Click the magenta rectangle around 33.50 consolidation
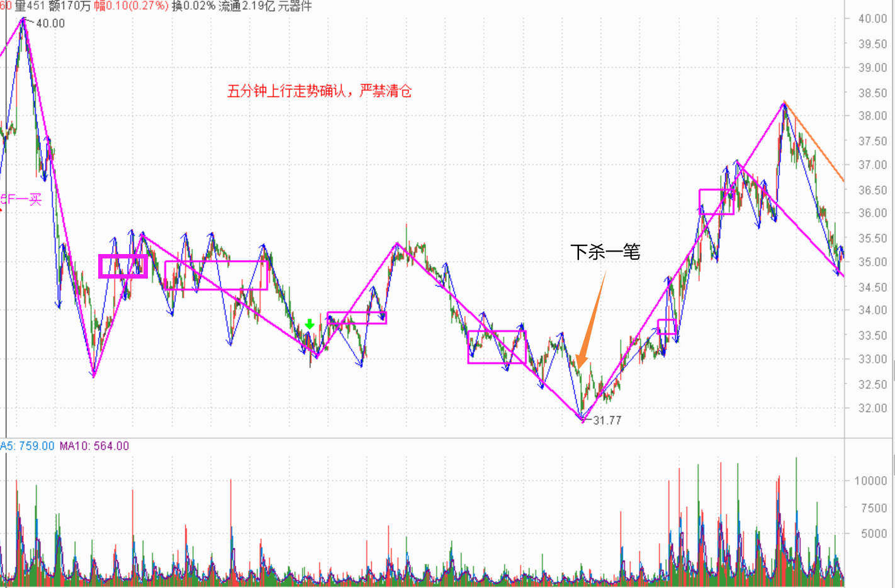Screen dimensions: 895x588 click(497, 347)
